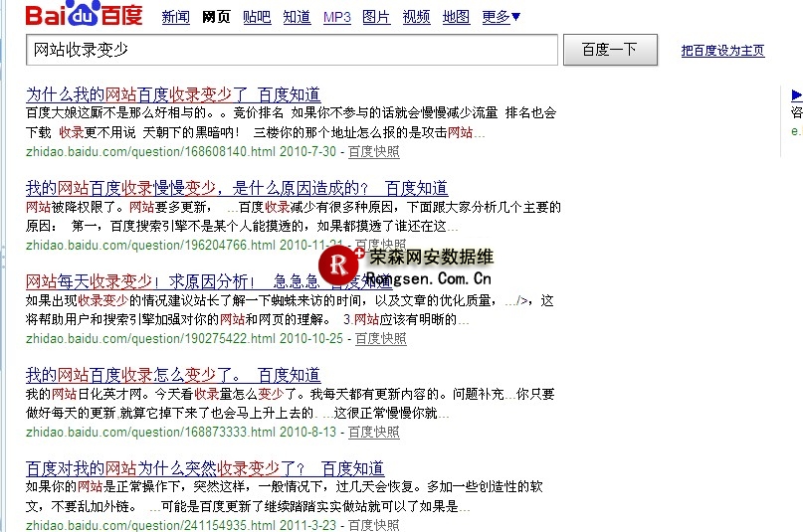Switch to the 贴吧 tab

point(256,17)
